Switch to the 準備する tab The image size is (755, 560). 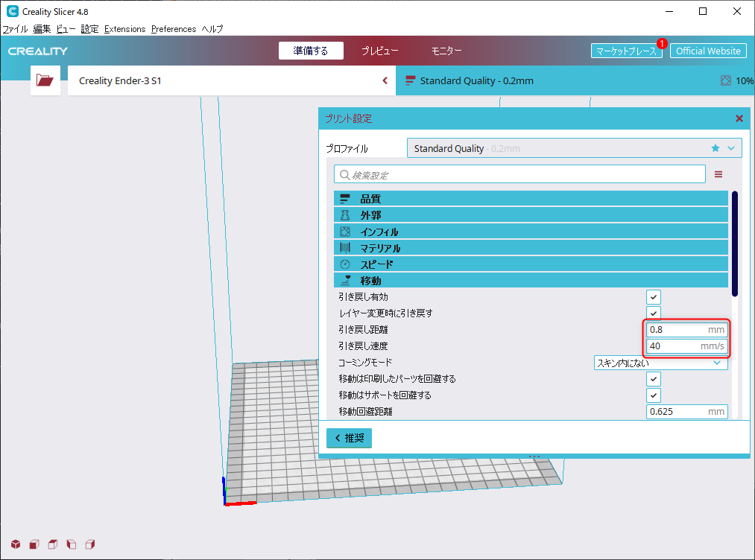(x=311, y=51)
